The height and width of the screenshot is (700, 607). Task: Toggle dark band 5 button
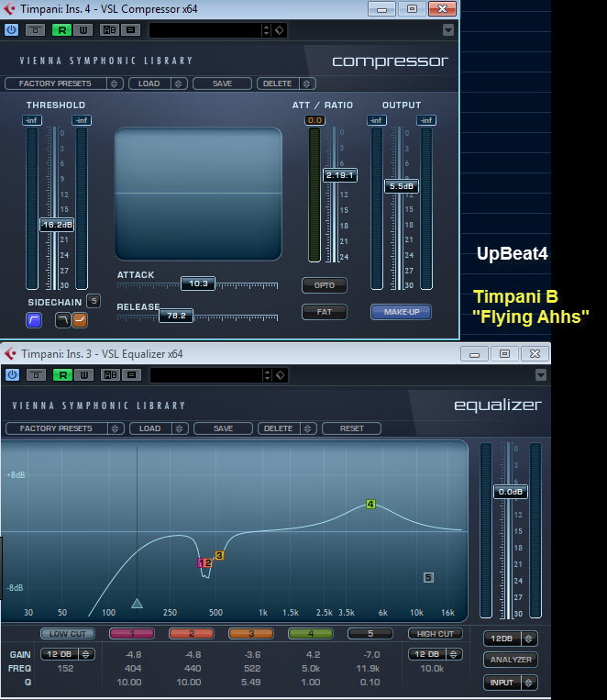[x=370, y=633]
